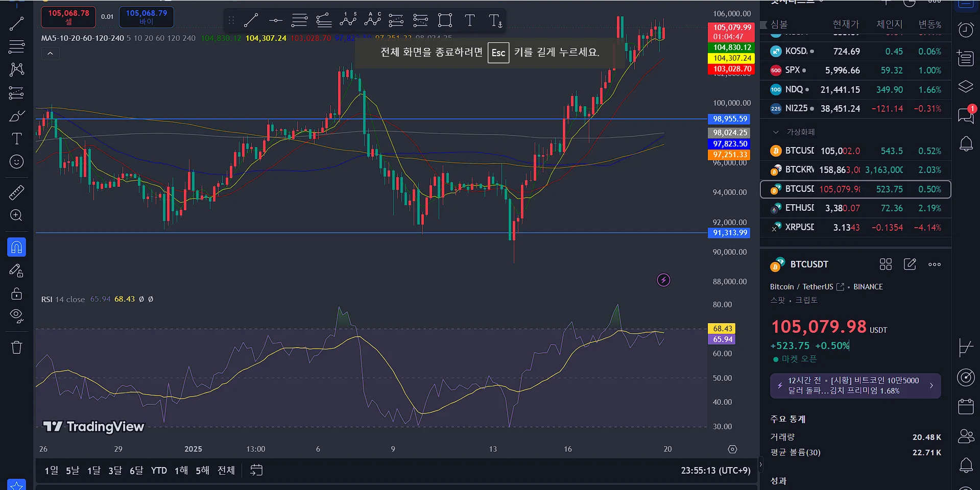Toggle hide all drawings eye icon
980x490 pixels.
coord(16,316)
